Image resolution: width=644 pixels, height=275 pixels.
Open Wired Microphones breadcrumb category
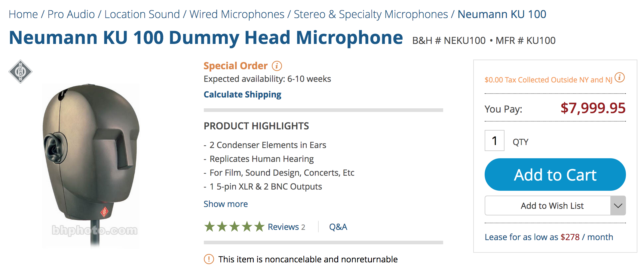click(x=237, y=14)
